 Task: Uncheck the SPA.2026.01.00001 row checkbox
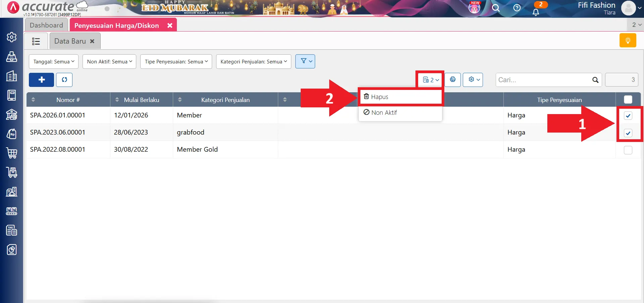628,116
